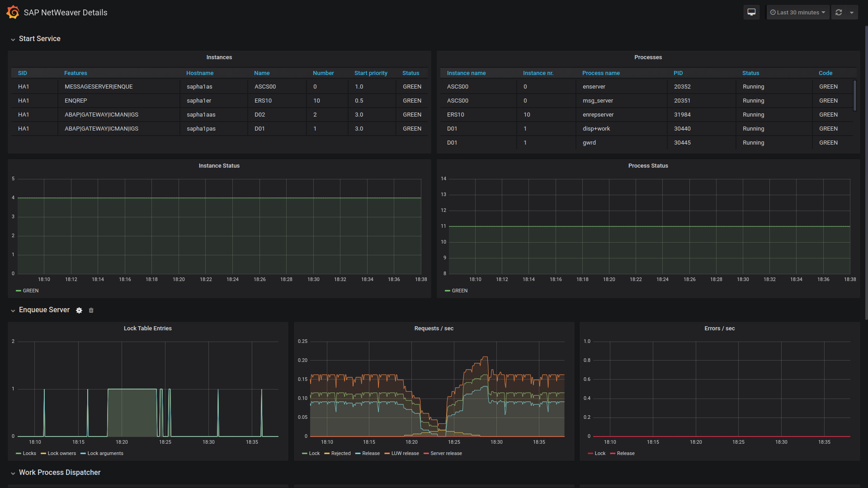The width and height of the screenshot is (868, 488).
Task: Click the cycle view mode monitor icon
Action: [x=751, y=12]
